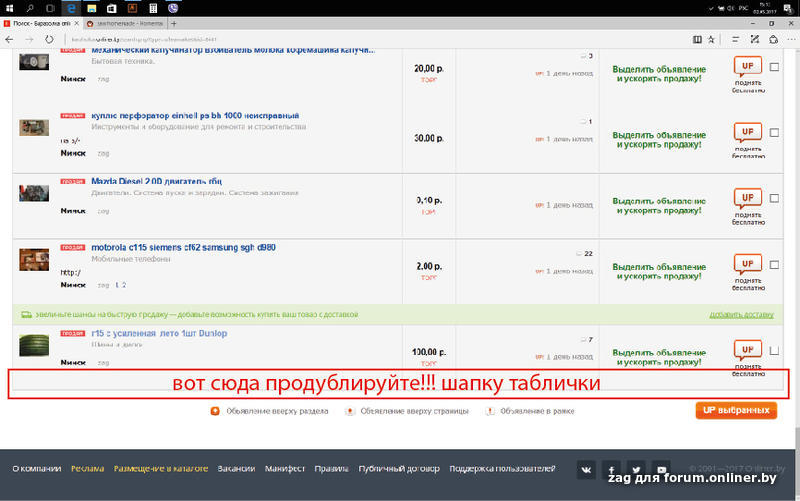Click the 'UP выбранных' orange button
Image resolution: width=800 pixels, height=501 pixels.
(736, 410)
